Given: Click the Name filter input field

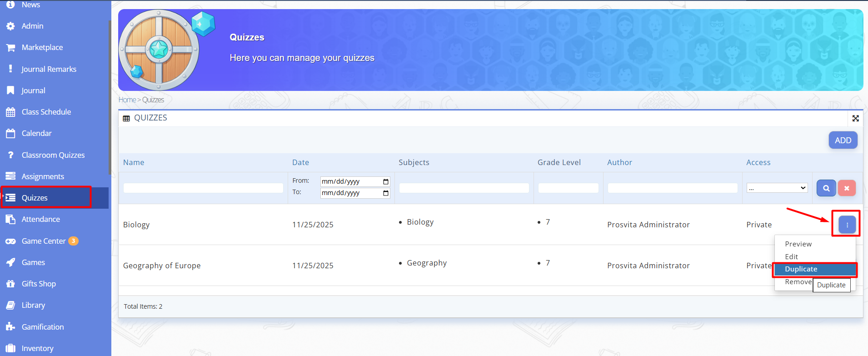Looking at the screenshot, I should coord(203,188).
